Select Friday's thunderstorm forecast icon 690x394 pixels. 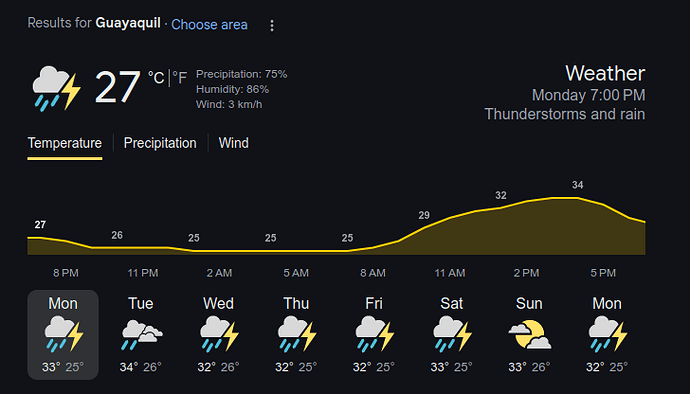coord(374,334)
